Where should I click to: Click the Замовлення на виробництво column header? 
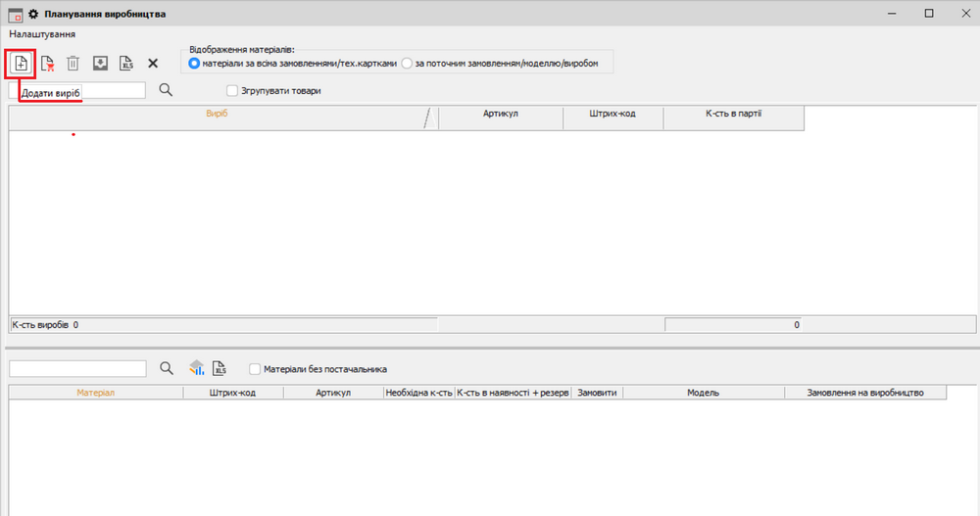coord(865,393)
